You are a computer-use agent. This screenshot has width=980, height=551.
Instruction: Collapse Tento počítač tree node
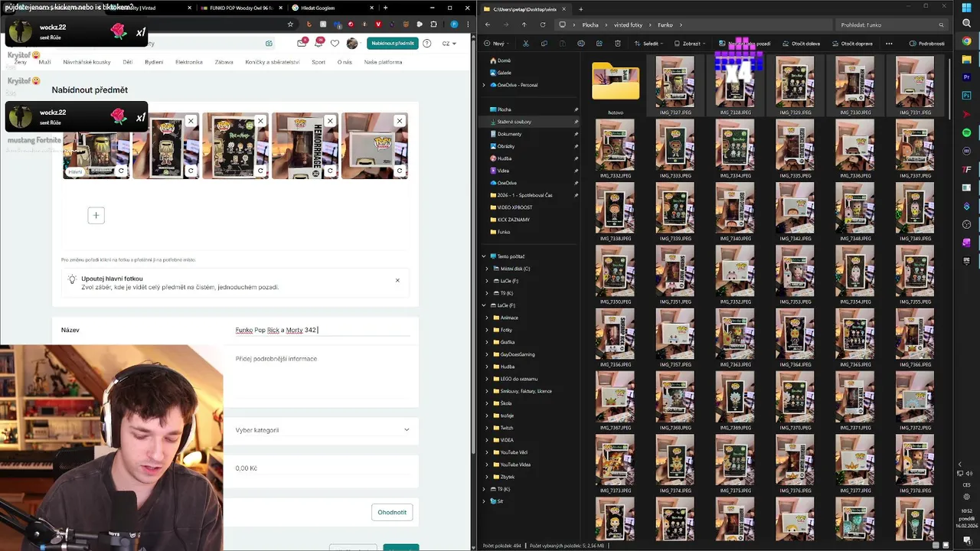click(x=484, y=256)
